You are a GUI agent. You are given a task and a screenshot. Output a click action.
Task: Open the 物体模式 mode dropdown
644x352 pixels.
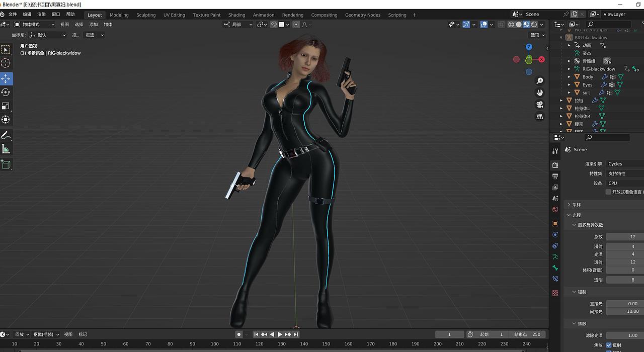(34, 24)
